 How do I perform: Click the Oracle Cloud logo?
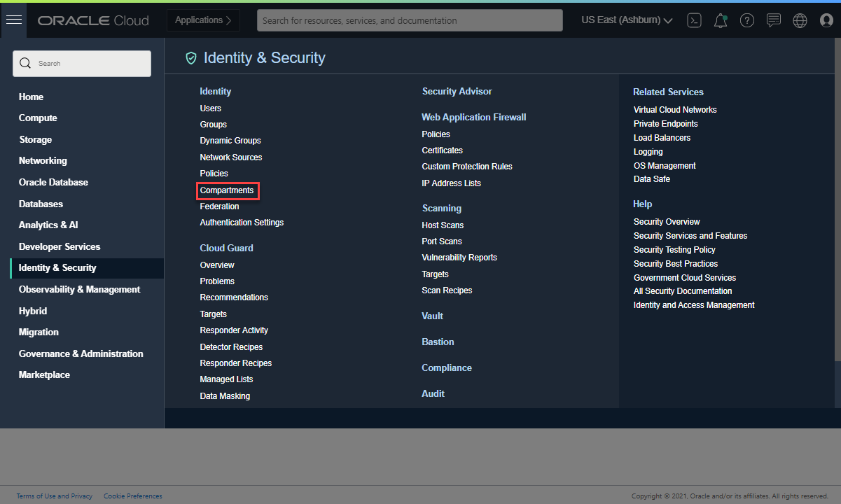(93, 20)
